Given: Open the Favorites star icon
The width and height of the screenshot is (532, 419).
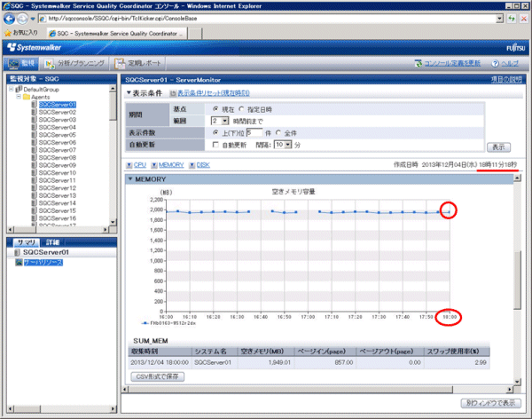Looking at the screenshot, I should 7,33.
